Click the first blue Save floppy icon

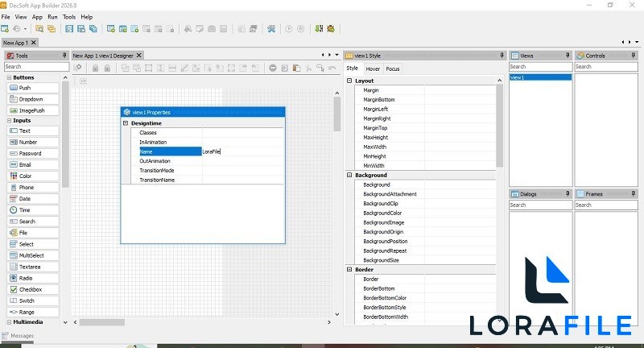pos(69,29)
